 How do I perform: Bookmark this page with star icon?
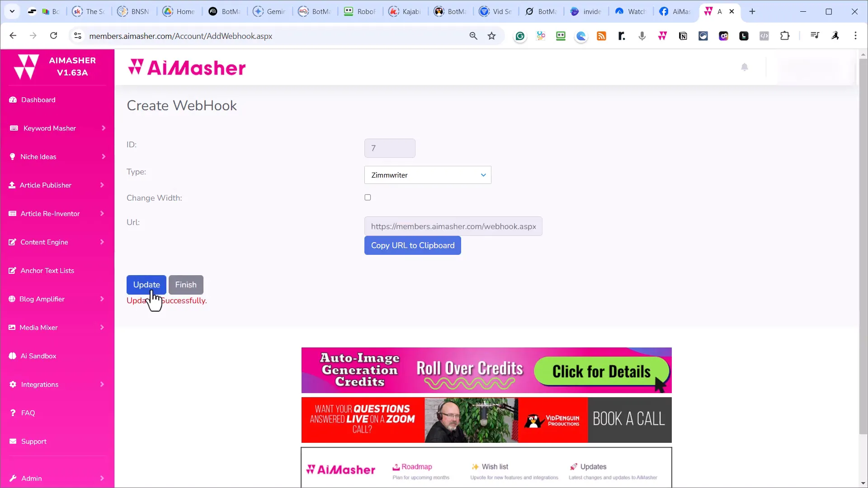tap(492, 36)
